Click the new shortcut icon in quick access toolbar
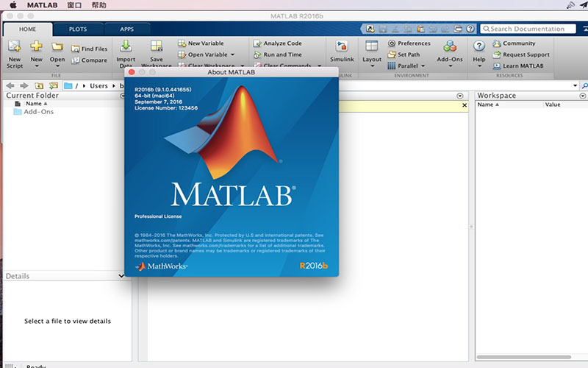 click(x=370, y=29)
